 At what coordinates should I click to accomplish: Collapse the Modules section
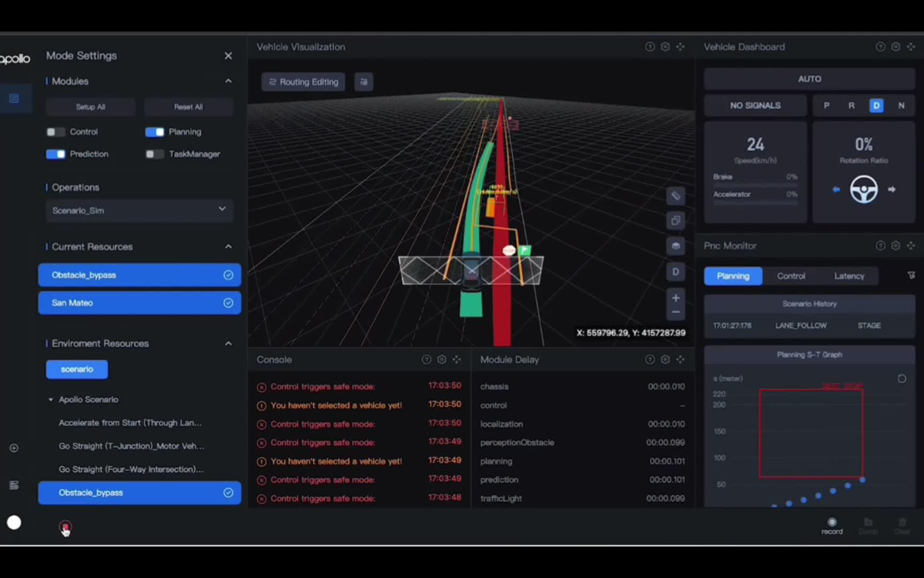(228, 81)
